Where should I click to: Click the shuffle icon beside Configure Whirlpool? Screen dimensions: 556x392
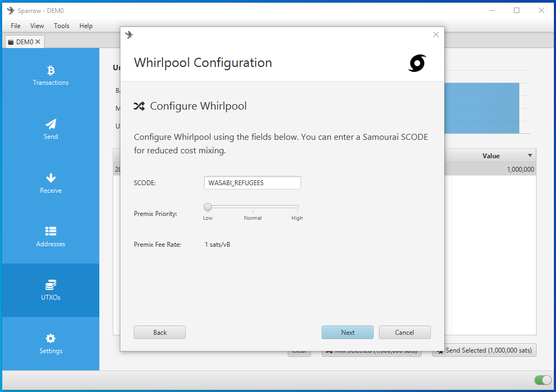coord(139,106)
